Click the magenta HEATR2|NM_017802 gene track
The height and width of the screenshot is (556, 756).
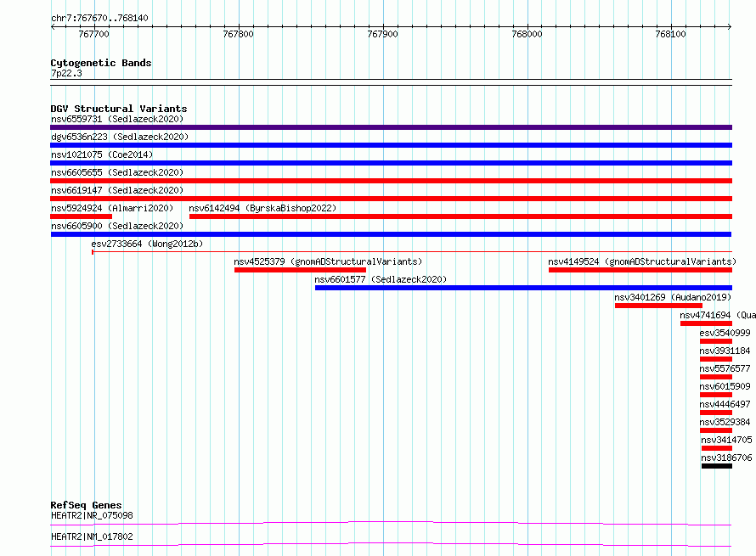click(391, 544)
